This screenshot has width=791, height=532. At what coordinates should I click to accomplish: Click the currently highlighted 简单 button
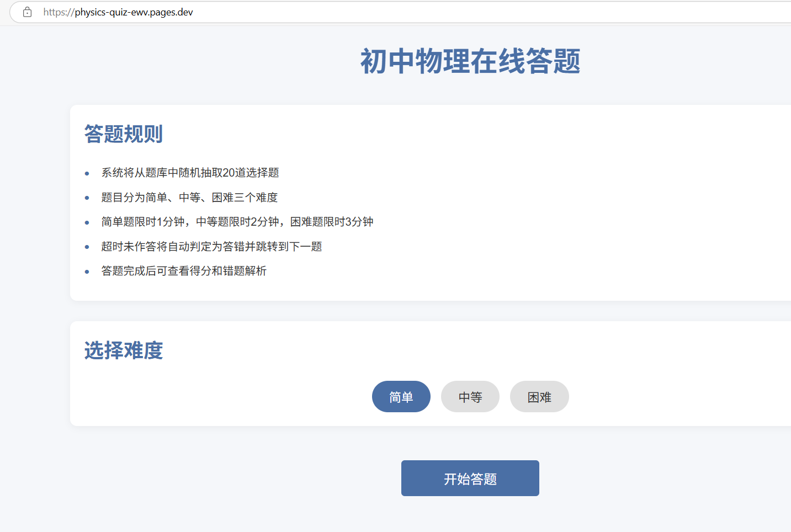click(x=401, y=396)
